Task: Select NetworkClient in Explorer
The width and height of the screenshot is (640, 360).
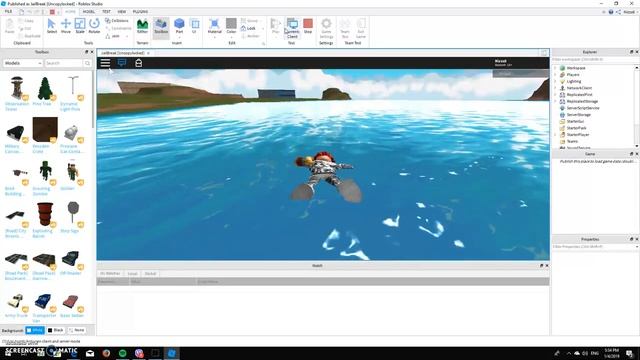Action: pos(579,88)
